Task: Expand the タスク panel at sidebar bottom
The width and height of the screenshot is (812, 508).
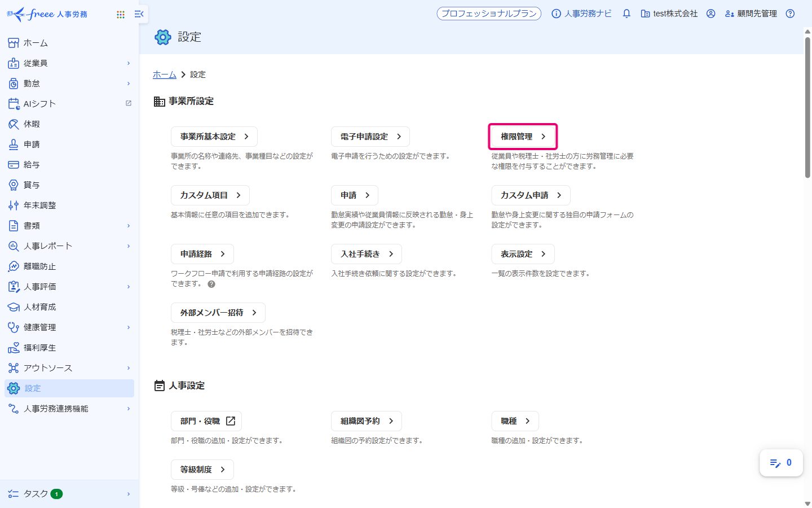Action: click(x=69, y=494)
